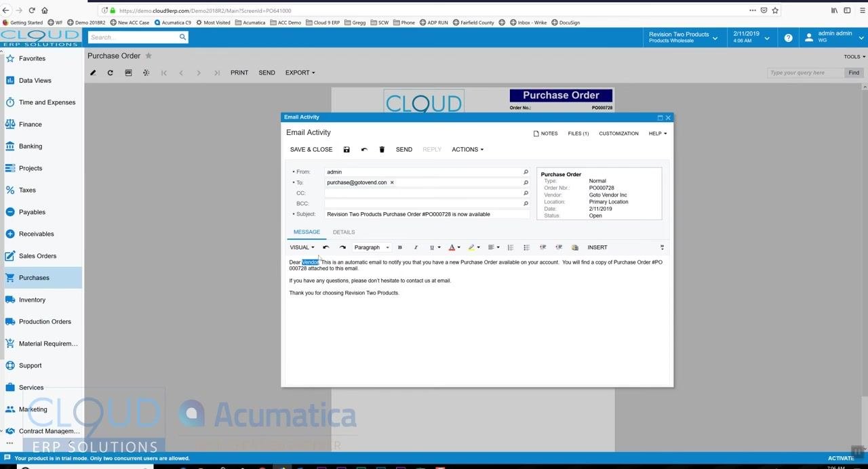This screenshot has height=469, width=868.
Task: Expand the editor toolbar overflow chevron
Action: (x=663, y=247)
